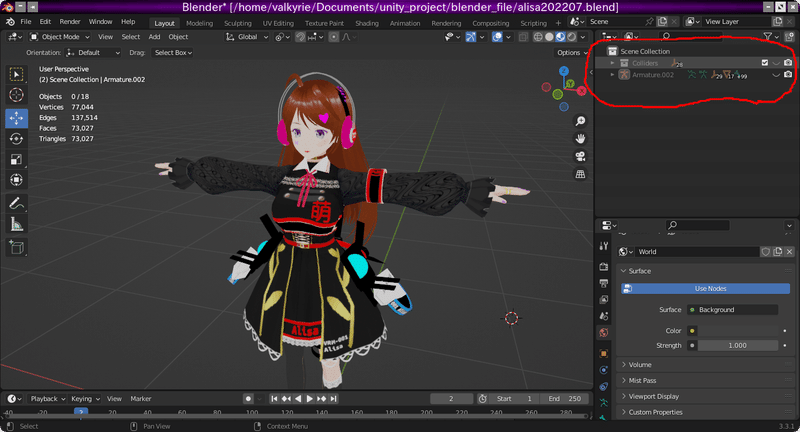Viewport: 800px width, 432px height.
Task: Toggle Colliders collection render camera icon
Action: [788, 63]
